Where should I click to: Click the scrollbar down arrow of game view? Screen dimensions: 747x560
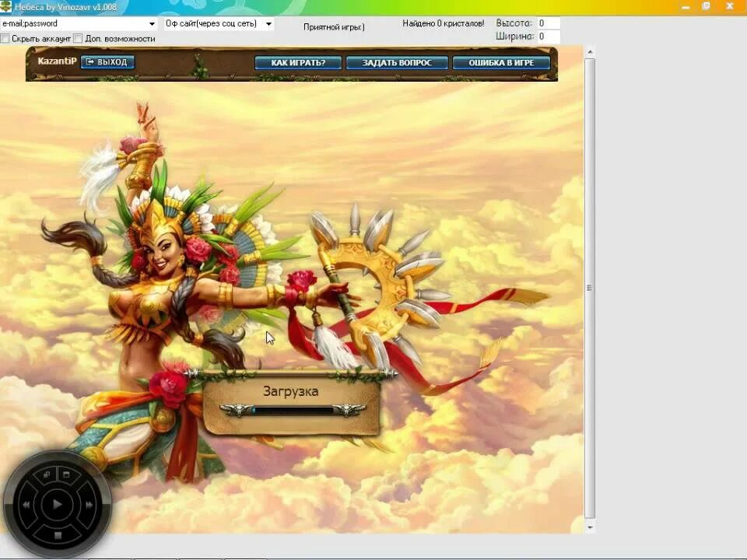(x=590, y=527)
